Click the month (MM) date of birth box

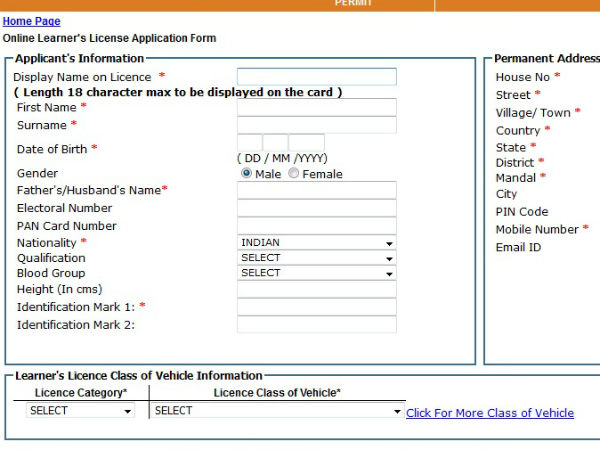[276, 143]
